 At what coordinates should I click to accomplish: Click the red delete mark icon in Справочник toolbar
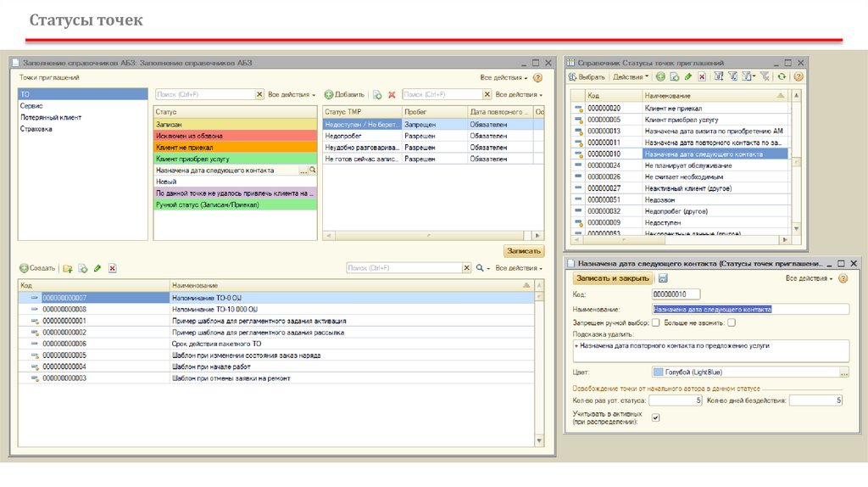701,76
